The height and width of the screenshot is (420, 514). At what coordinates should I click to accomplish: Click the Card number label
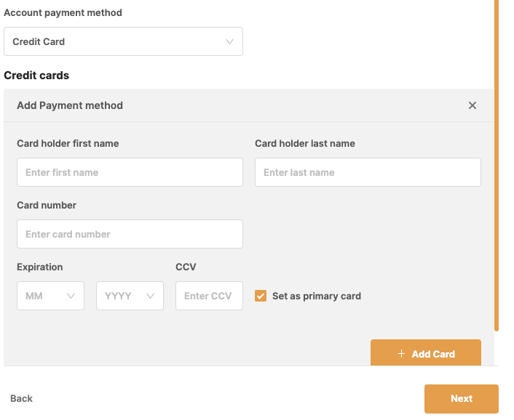coord(46,205)
